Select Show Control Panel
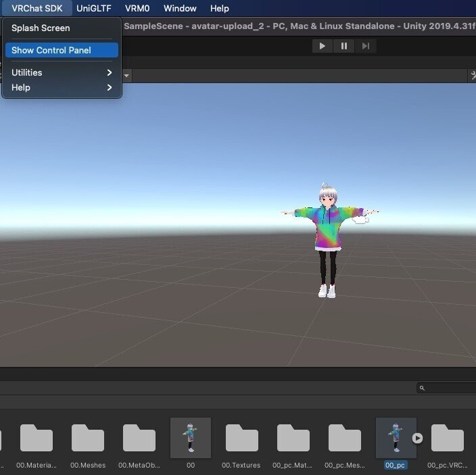The image size is (476, 475). click(62, 50)
